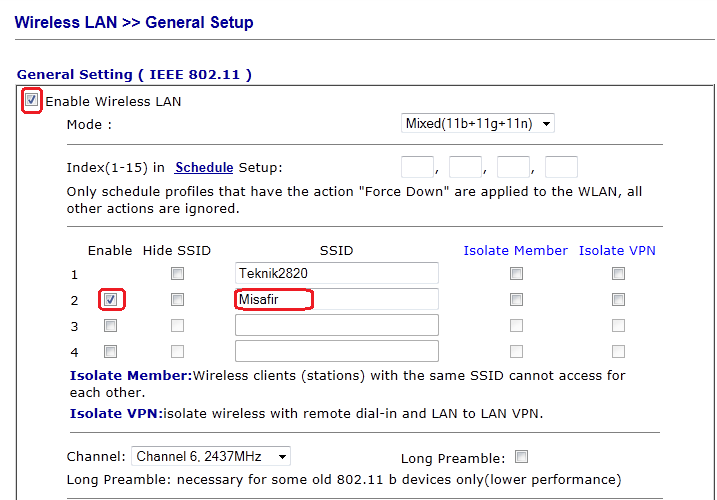Uncheck Enable for SSID 2

pyautogui.click(x=110, y=300)
